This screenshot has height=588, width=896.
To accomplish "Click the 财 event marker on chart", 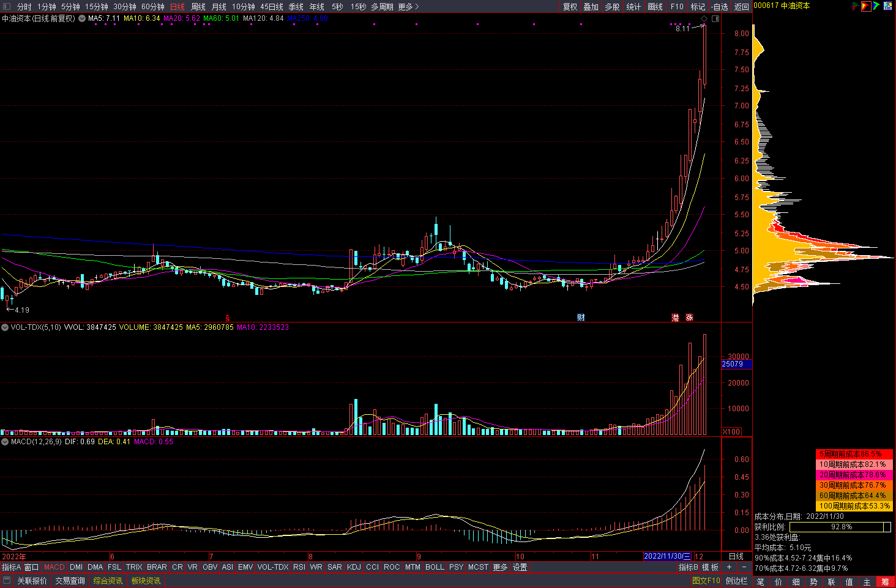I will [x=581, y=317].
